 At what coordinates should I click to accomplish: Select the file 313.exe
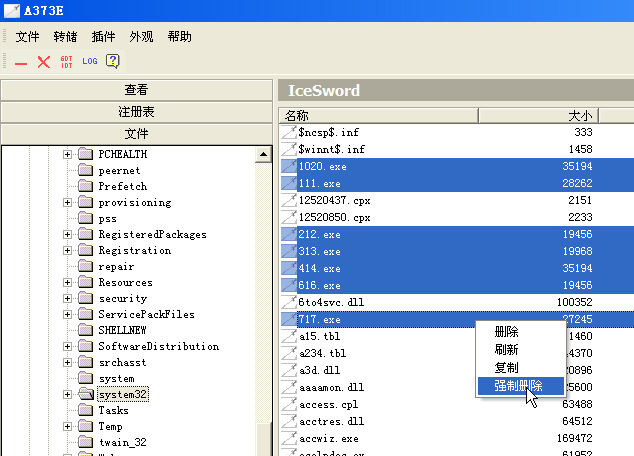coord(319,251)
